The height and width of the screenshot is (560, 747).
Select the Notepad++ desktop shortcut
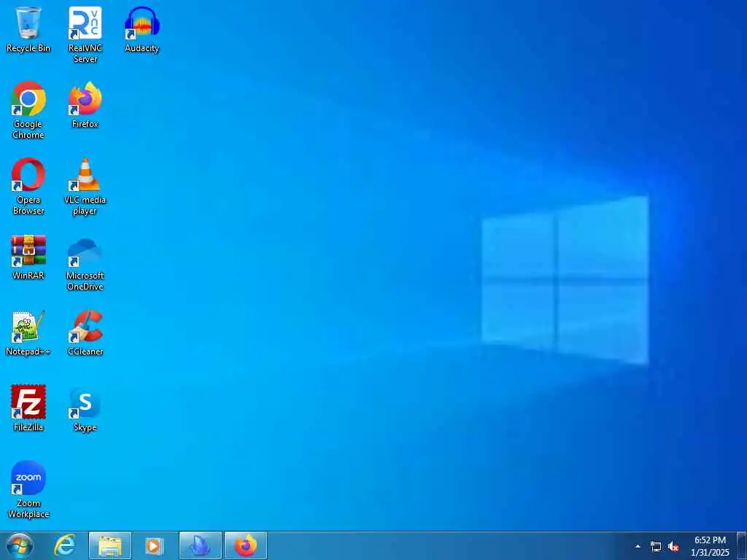28,332
